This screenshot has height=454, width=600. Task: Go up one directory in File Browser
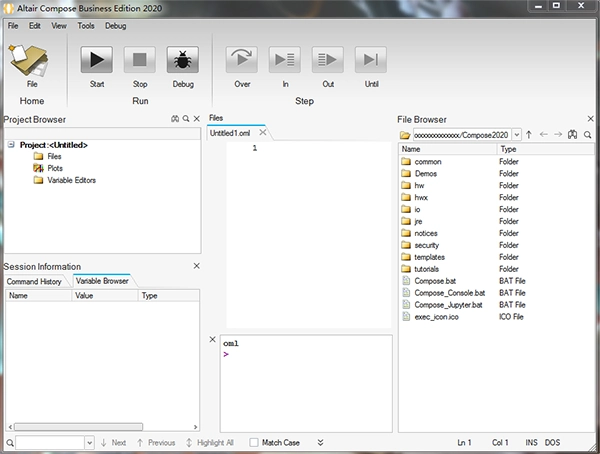tap(529, 135)
